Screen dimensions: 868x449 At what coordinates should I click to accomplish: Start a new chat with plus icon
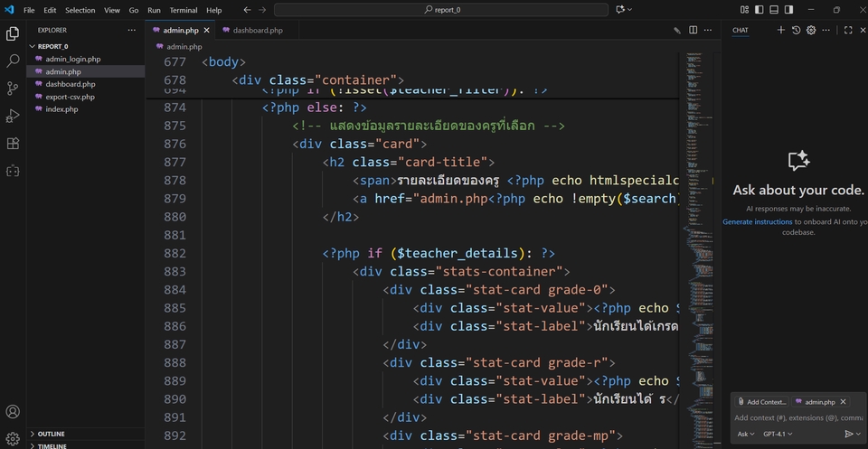pos(781,30)
